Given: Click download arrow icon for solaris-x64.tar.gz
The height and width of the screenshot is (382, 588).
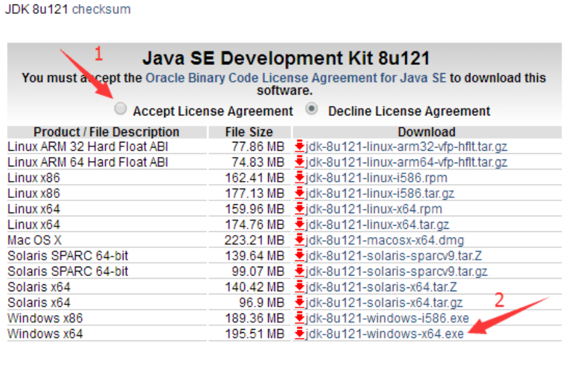Looking at the screenshot, I should click(x=300, y=302).
